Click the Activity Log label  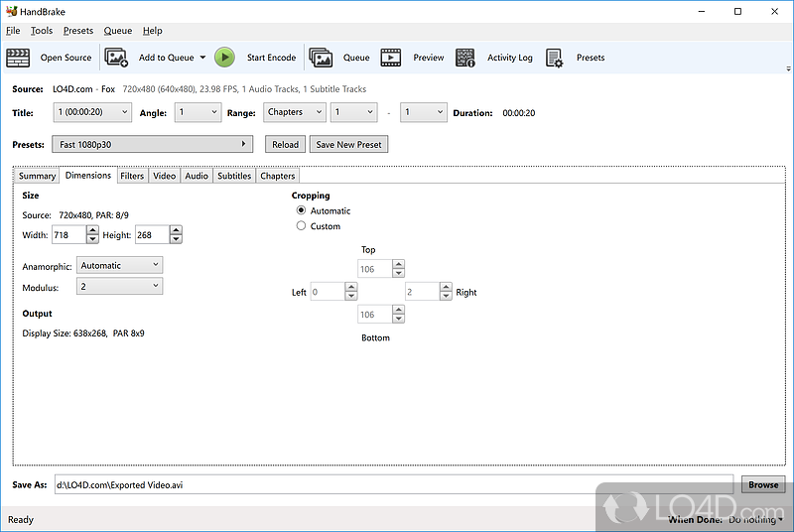[510, 58]
